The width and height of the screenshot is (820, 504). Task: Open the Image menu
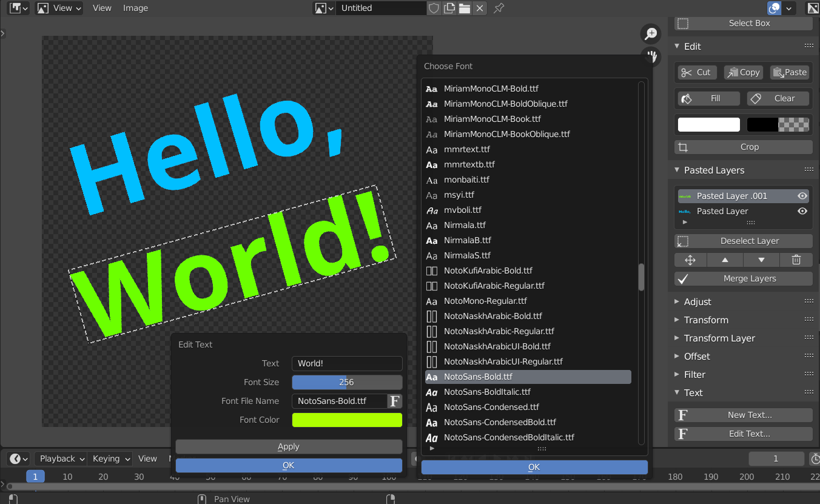(135, 8)
